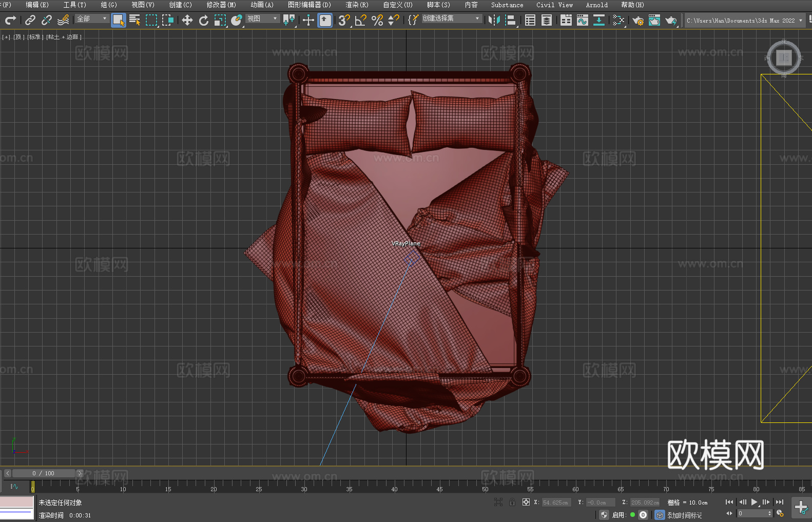Click the Select and Link icon
812x522 pixels.
[30, 20]
